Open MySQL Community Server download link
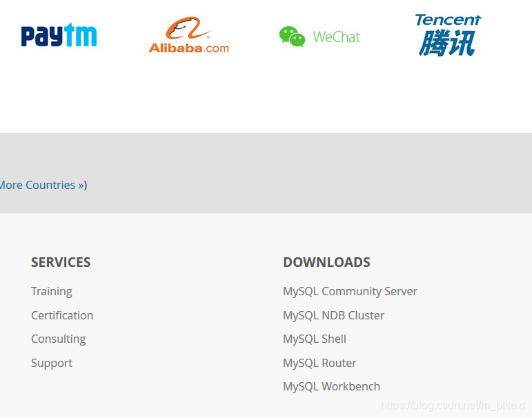 pyautogui.click(x=350, y=292)
